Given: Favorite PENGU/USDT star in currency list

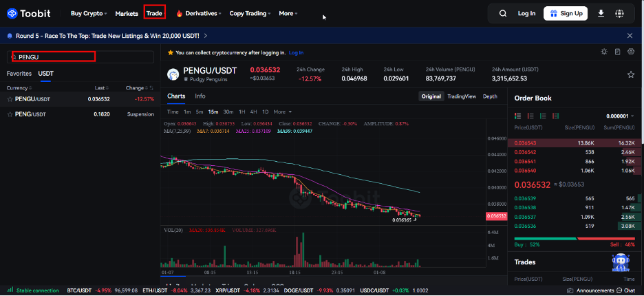Looking at the screenshot, I should (10, 99).
